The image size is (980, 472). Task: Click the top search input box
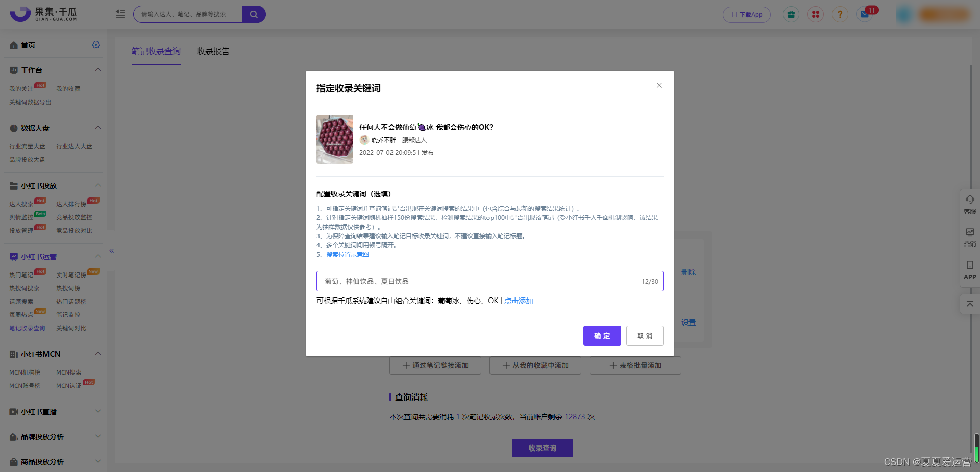pyautogui.click(x=188, y=14)
